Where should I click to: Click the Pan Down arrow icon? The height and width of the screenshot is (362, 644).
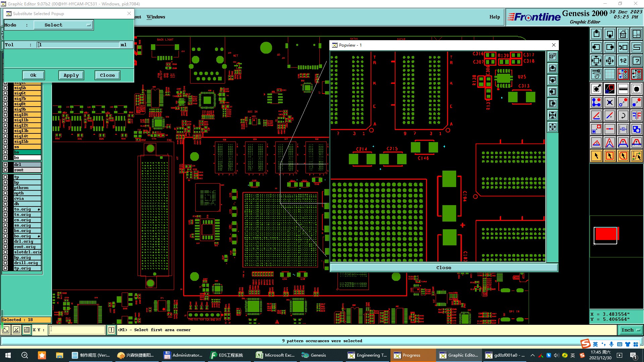coord(610,34)
